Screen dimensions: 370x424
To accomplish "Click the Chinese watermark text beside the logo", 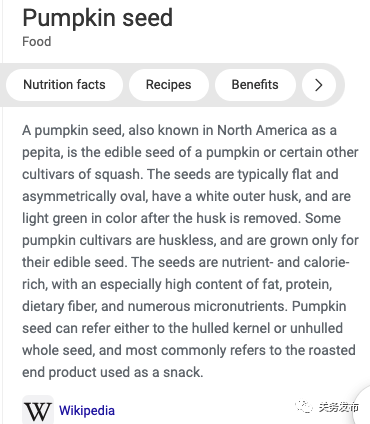I will pos(338,407).
